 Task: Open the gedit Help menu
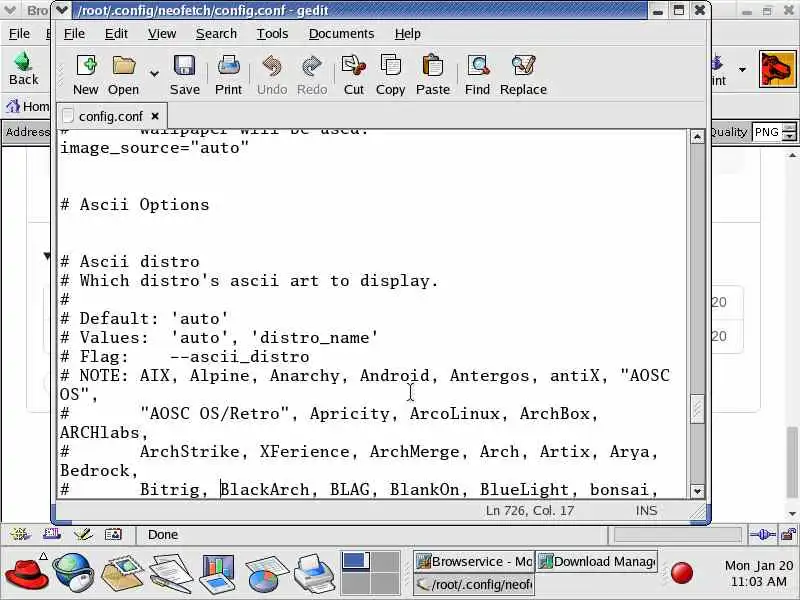408,34
